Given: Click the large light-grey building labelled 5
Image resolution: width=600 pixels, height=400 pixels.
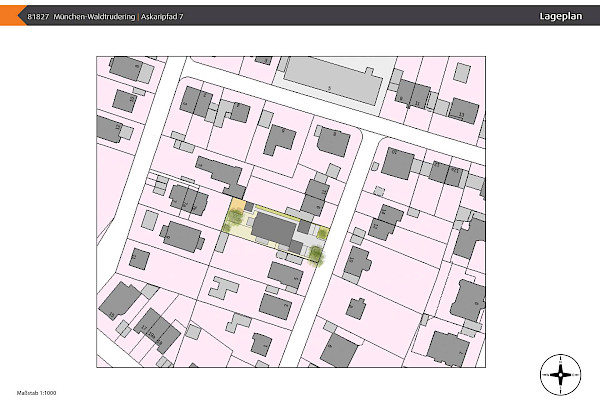Looking at the screenshot, I should [332, 82].
